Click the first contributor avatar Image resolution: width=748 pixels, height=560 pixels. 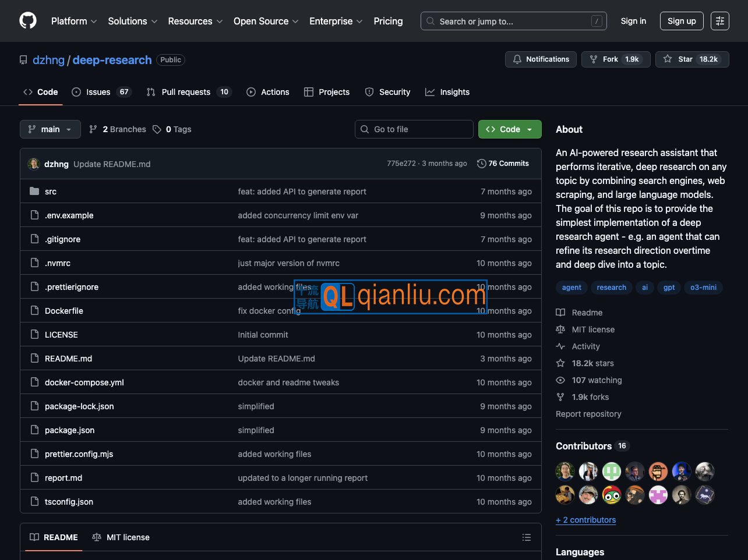pos(565,471)
